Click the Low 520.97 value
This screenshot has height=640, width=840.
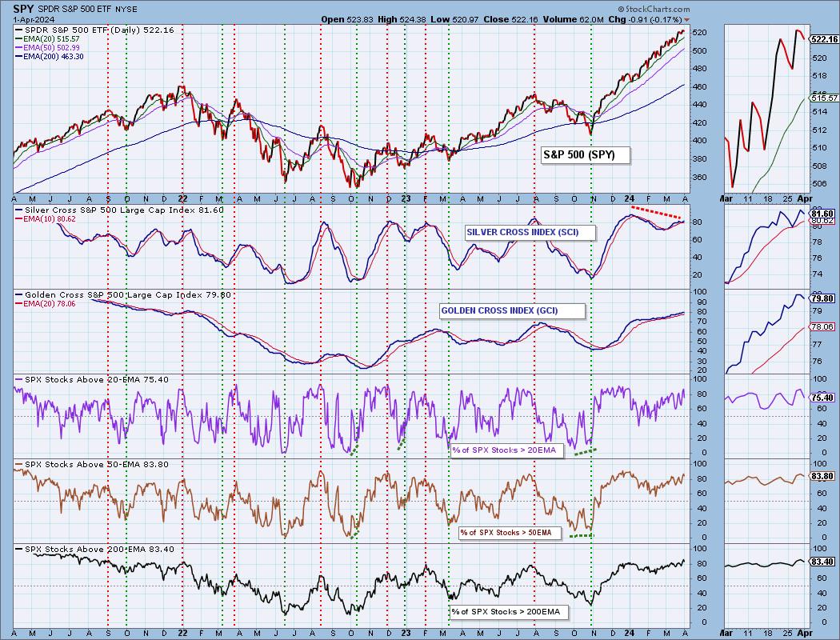pyautogui.click(x=454, y=19)
